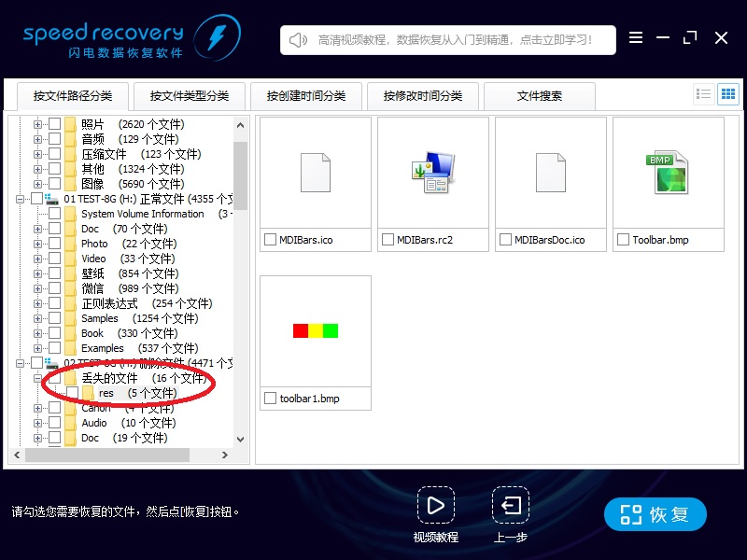Switch to grid view layout icon
The height and width of the screenshot is (560, 747).
click(728, 94)
